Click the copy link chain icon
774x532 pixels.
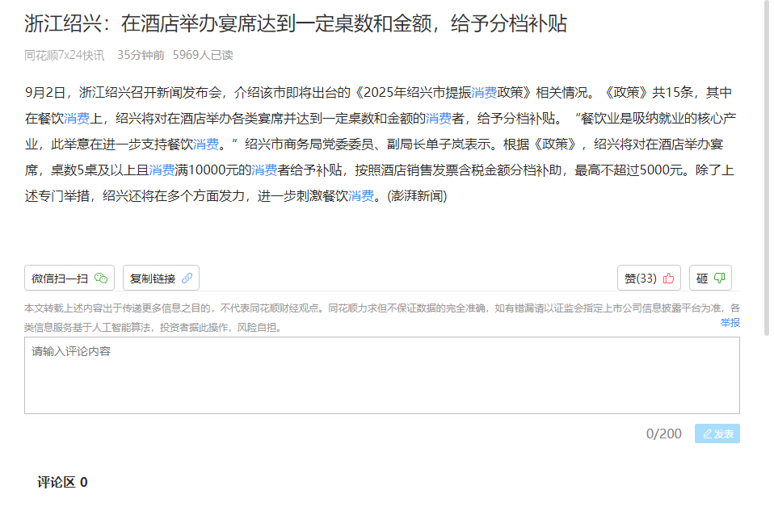[187, 278]
